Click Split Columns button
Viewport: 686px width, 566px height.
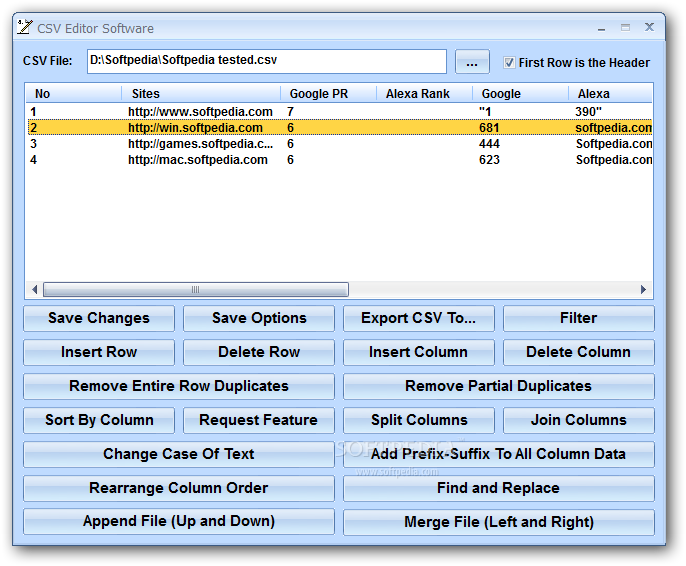click(419, 420)
